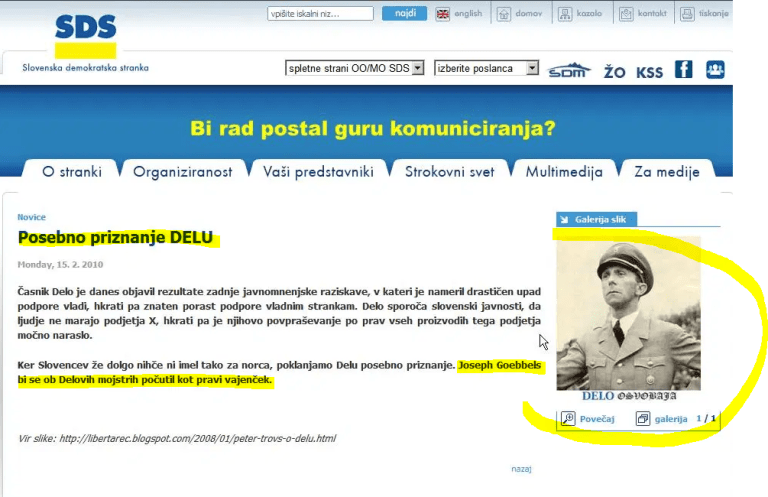Click the Vir slike source URL text
768x497 pixels.
click(177, 438)
